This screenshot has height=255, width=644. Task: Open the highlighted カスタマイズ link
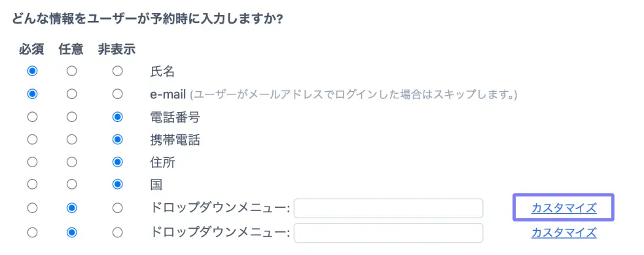tap(563, 208)
